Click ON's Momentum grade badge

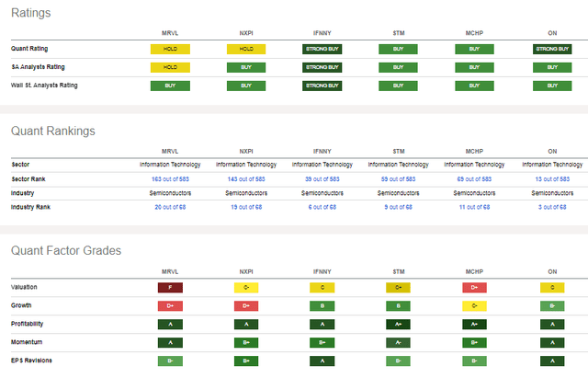click(552, 343)
